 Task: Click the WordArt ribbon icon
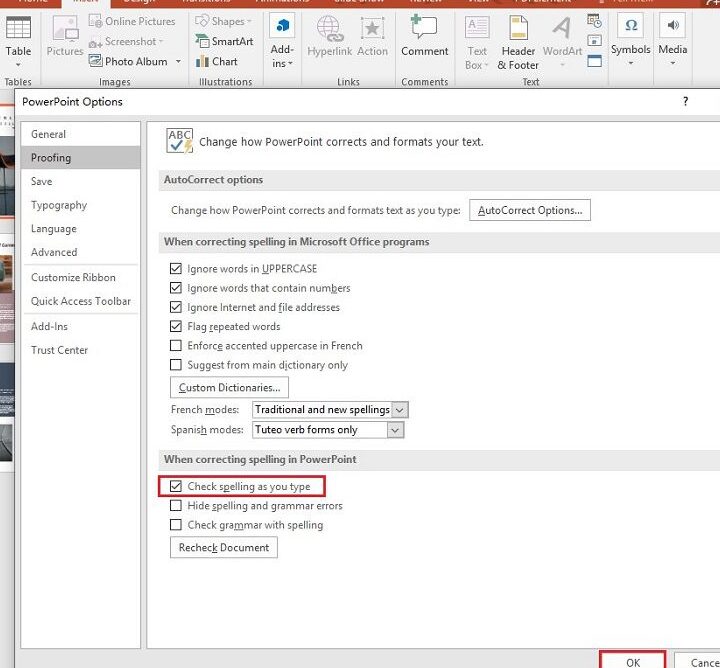562,42
